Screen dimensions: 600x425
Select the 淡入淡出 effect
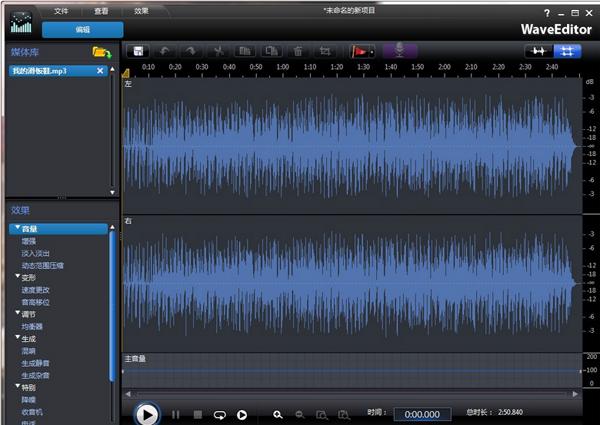tap(37, 254)
